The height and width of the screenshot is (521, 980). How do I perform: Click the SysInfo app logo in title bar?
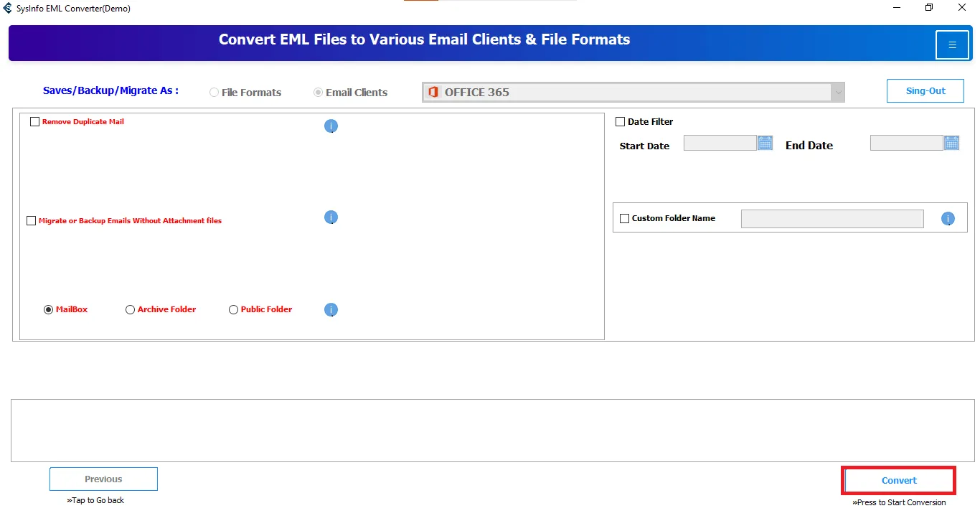(8, 9)
